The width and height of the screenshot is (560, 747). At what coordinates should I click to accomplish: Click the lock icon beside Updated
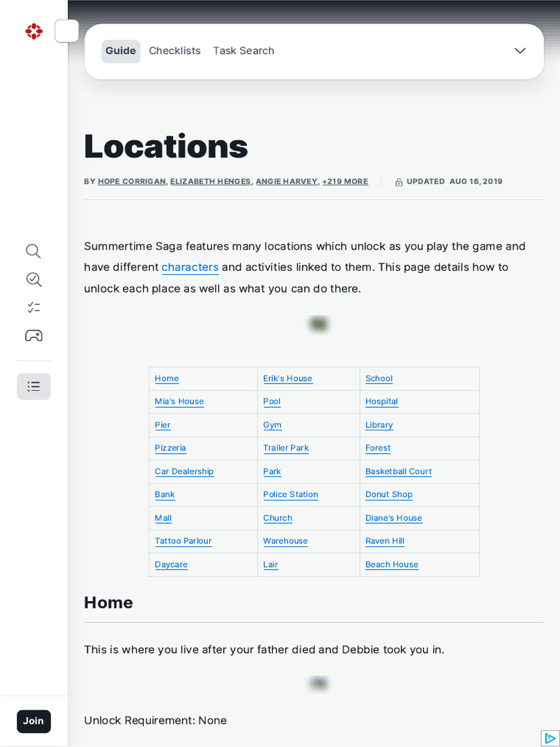(x=399, y=182)
